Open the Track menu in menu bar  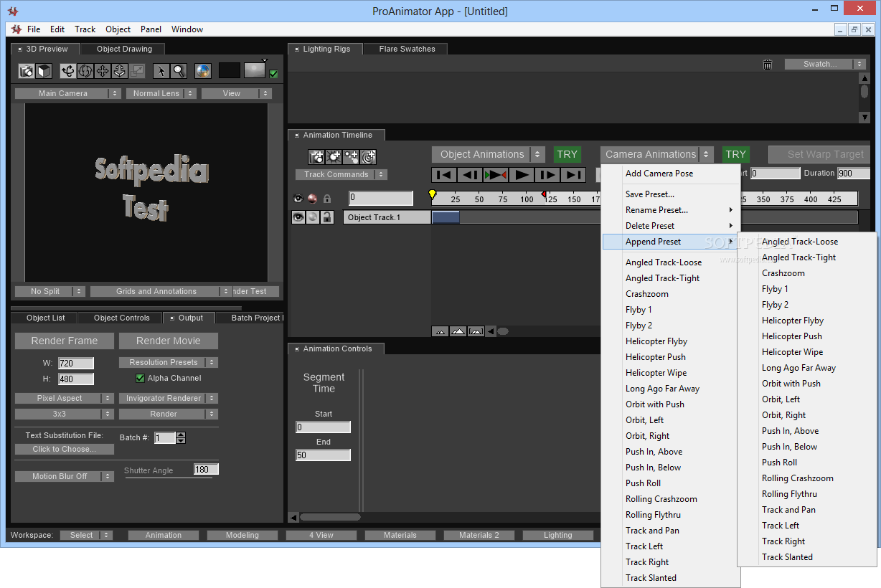[x=85, y=29]
